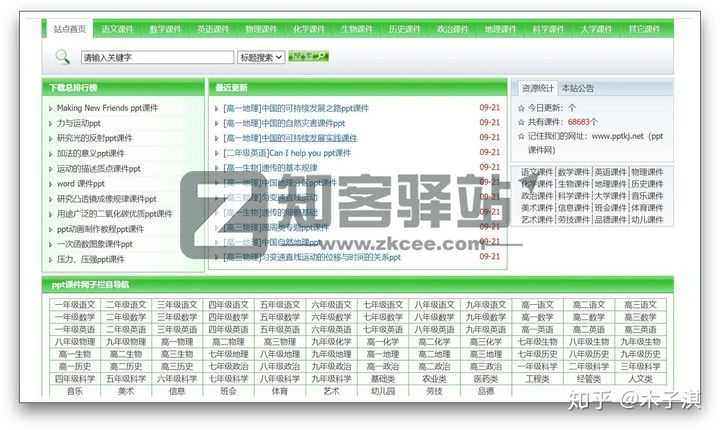Click 美术课件 in the right category panel
720x430 pixels.
coord(537,208)
